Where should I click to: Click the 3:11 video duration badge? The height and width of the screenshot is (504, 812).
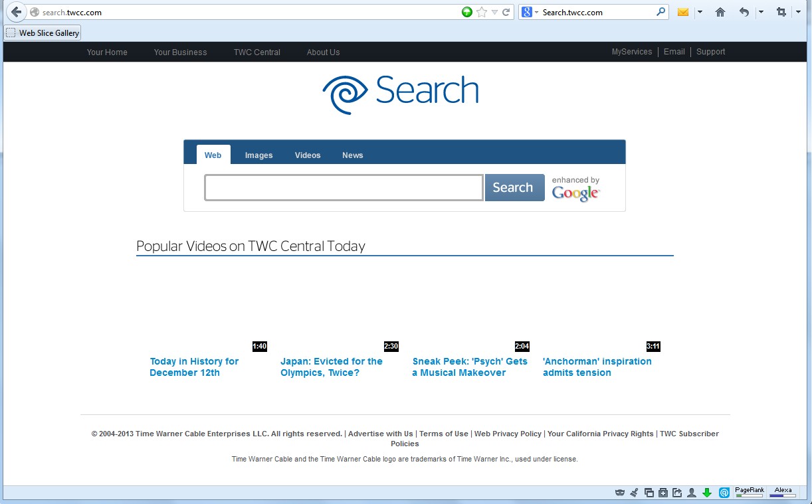tap(653, 347)
